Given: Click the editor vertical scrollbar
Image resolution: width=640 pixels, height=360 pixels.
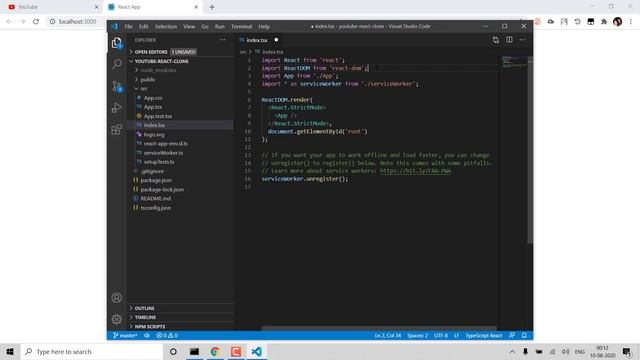Looking at the screenshot, I should 530,151.
